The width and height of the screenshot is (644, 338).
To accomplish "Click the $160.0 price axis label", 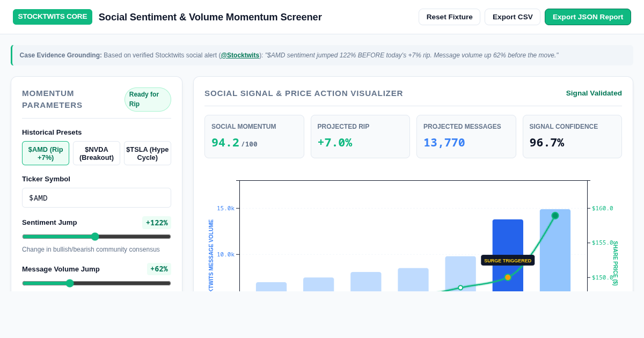I will point(602,208).
